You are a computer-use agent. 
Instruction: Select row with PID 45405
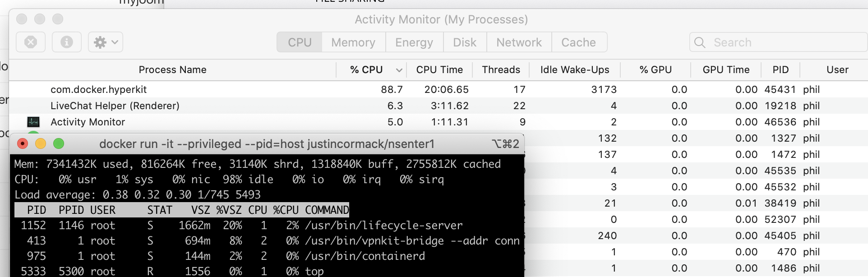coord(696,235)
